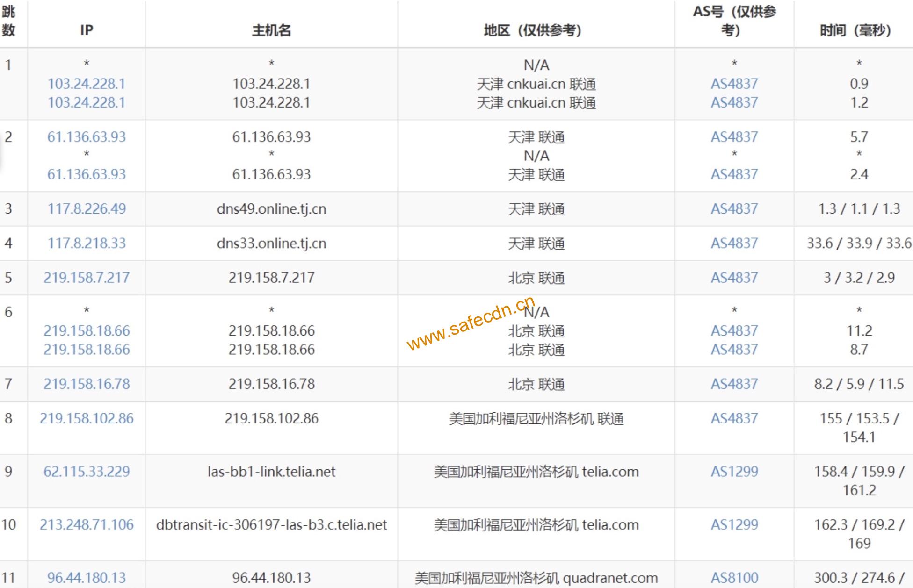Click the 跳数 column header

coord(8,21)
